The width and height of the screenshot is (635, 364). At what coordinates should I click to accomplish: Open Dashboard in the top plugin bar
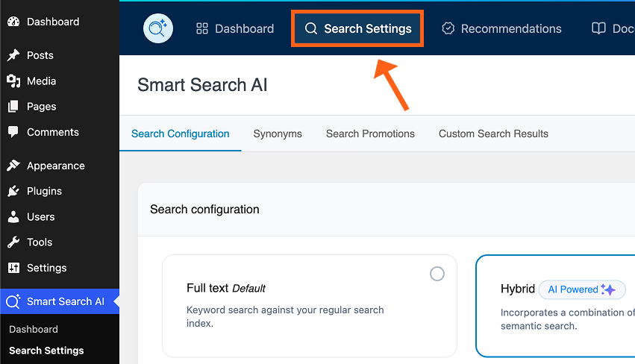(235, 29)
